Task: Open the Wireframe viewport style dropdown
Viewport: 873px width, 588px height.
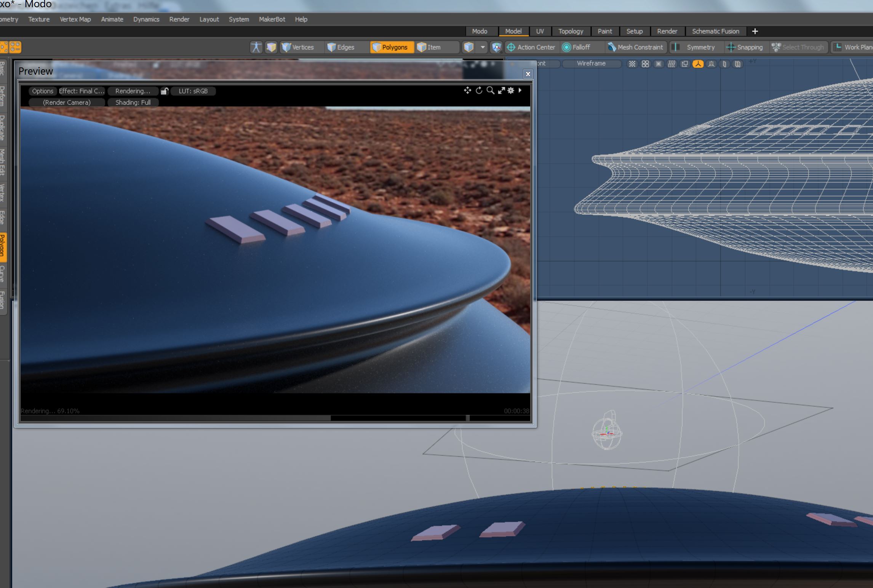Action: (591, 64)
